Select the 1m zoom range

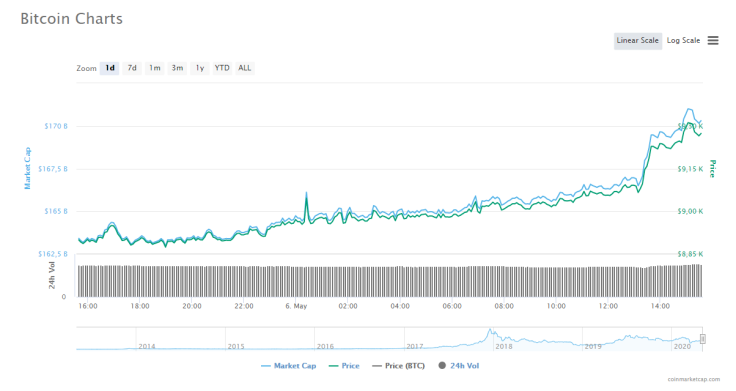pyautogui.click(x=155, y=68)
